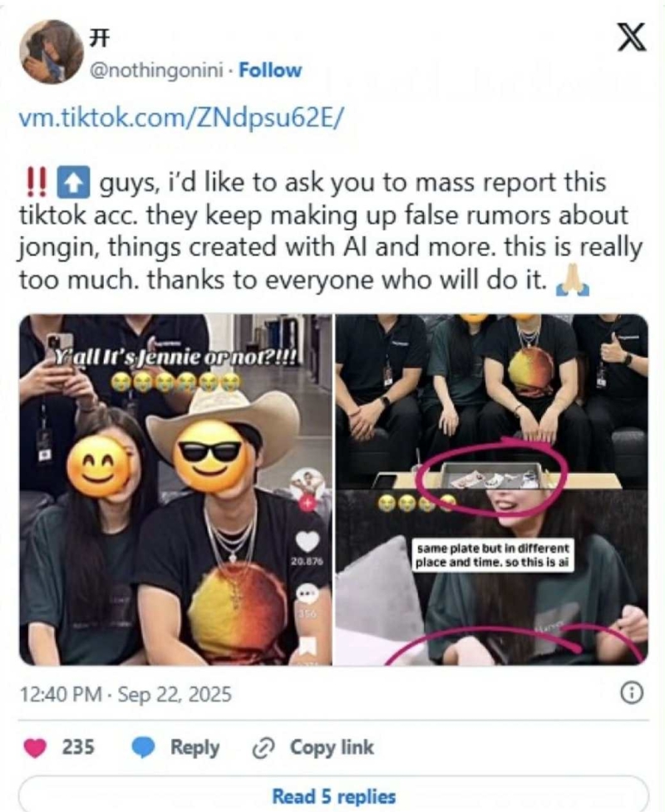Follow the @nothingonini account

(x=270, y=70)
